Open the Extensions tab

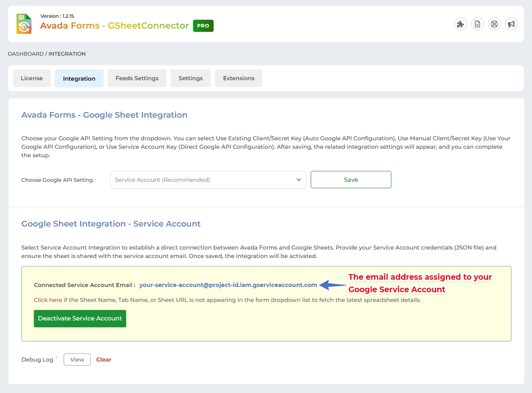tap(239, 78)
